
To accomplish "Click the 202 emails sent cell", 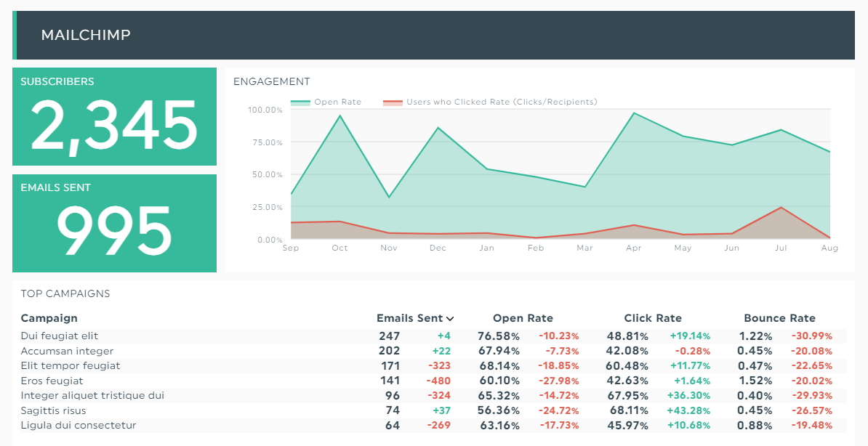I will (x=389, y=351).
